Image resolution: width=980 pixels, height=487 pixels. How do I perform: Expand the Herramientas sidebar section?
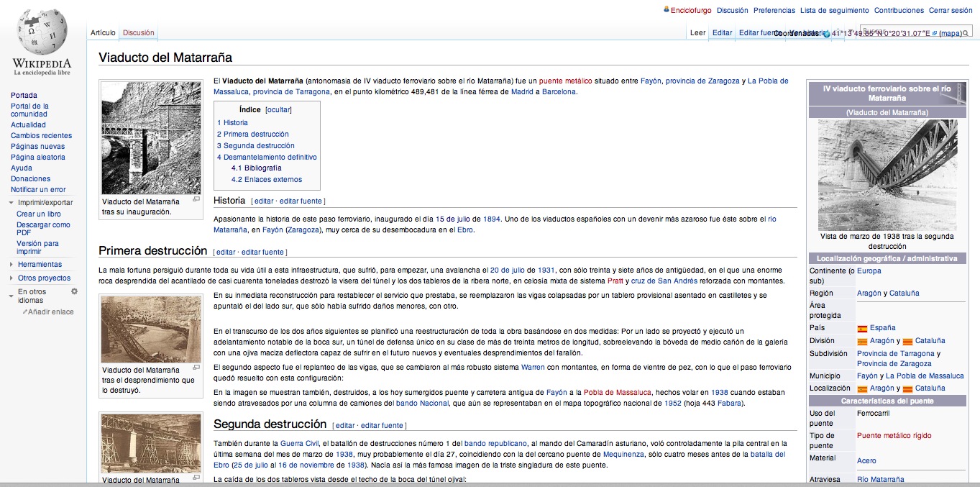(12, 265)
